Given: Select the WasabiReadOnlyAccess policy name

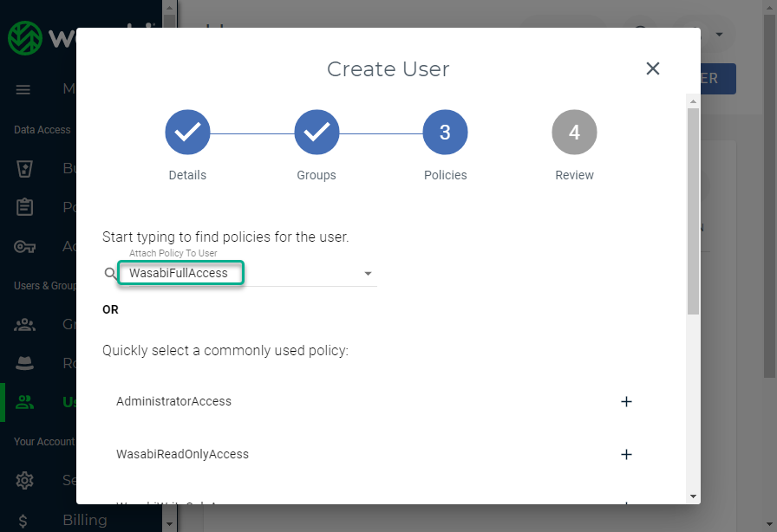Looking at the screenshot, I should point(182,454).
